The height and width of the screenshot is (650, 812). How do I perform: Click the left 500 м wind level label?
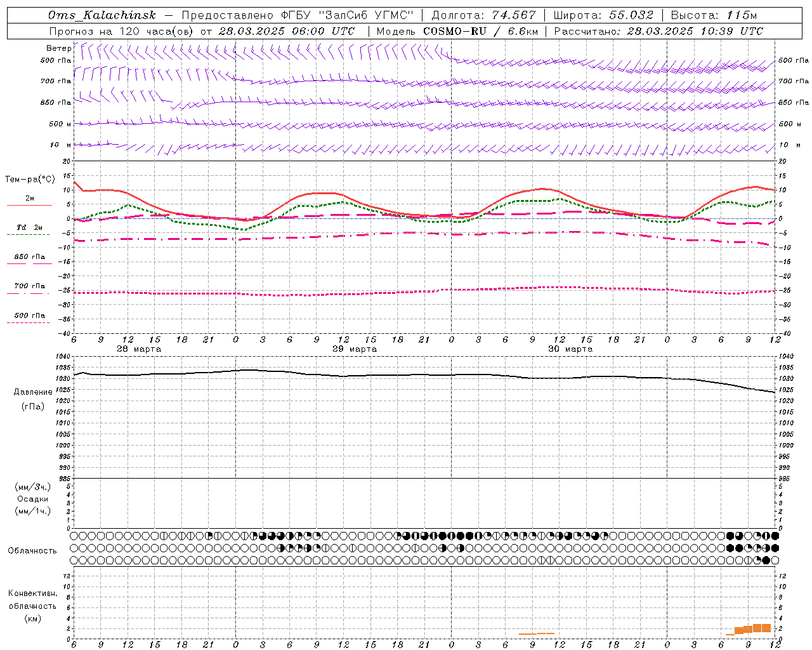click(x=60, y=124)
